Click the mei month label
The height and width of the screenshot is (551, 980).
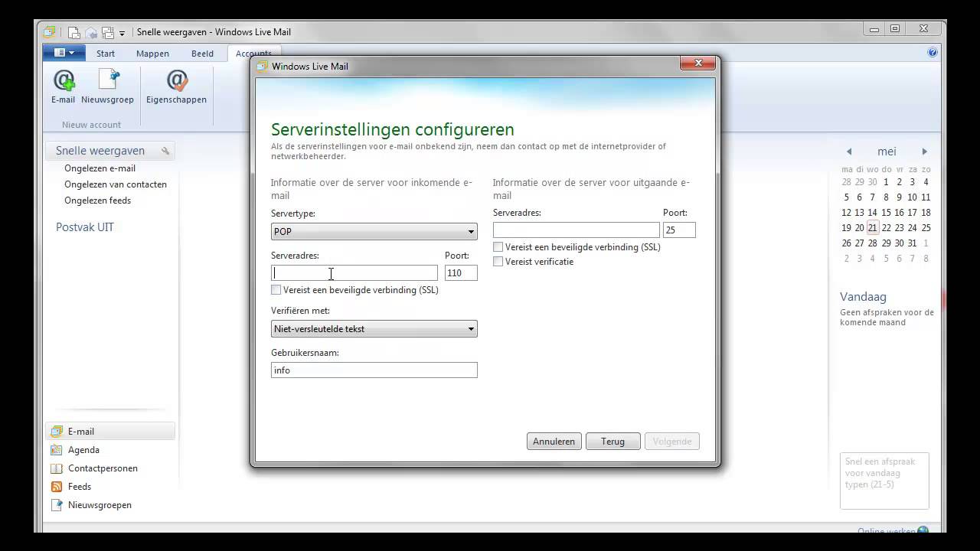tap(887, 152)
